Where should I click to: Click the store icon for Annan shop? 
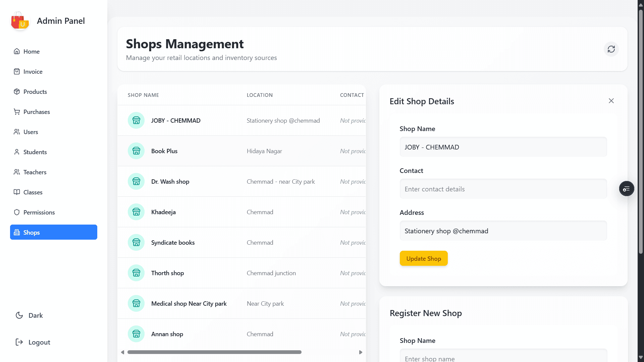coord(136,334)
